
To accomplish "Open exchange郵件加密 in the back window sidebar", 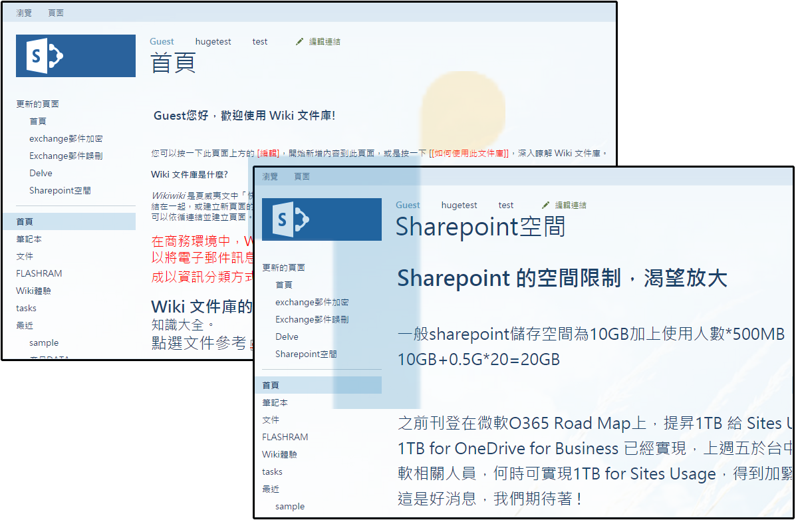I will click(66, 138).
